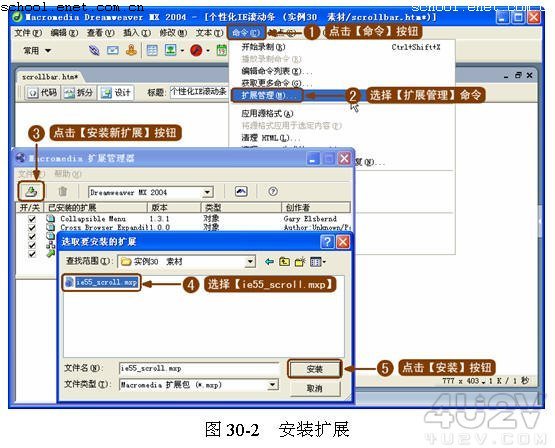555x448 pixels.
Task: Open the 修改 menu
Action: pos(173,33)
